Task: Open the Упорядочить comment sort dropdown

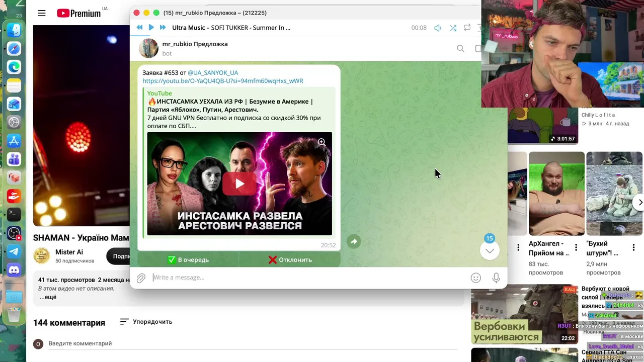Action: pos(146,322)
